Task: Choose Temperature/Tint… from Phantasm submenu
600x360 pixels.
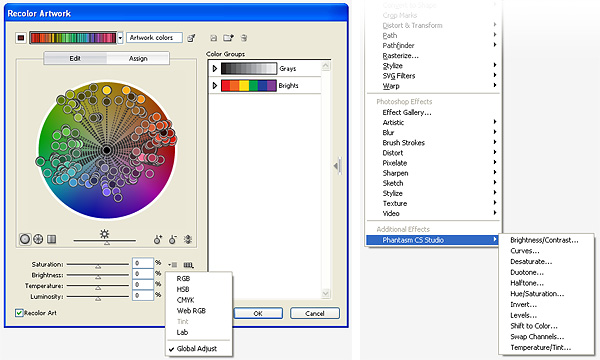Action: coord(541,347)
